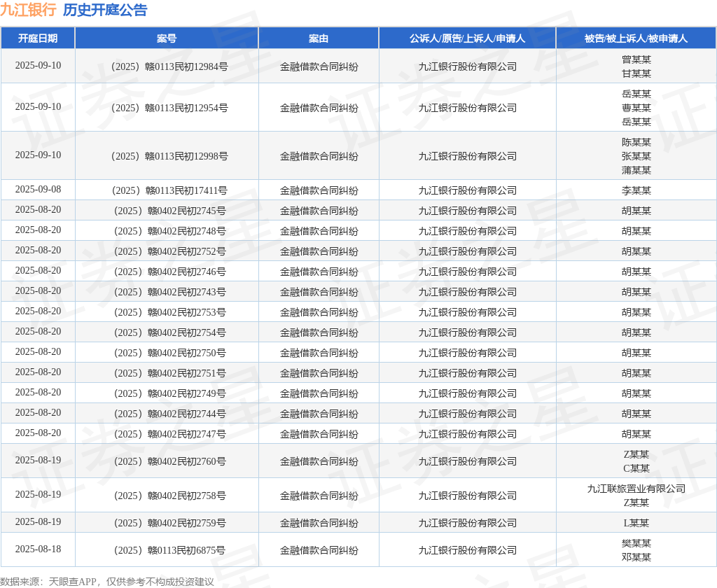Image resolution: width=717 pixels, height=588 pixels.
Task: Click case number 赣0113民初17411号
Action: (169, 190)
